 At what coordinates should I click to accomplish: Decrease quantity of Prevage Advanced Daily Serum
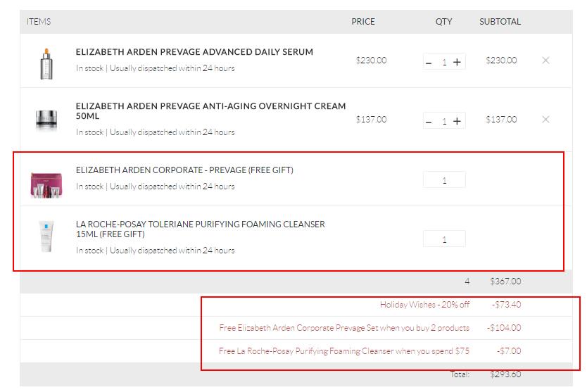coord(429,63)
